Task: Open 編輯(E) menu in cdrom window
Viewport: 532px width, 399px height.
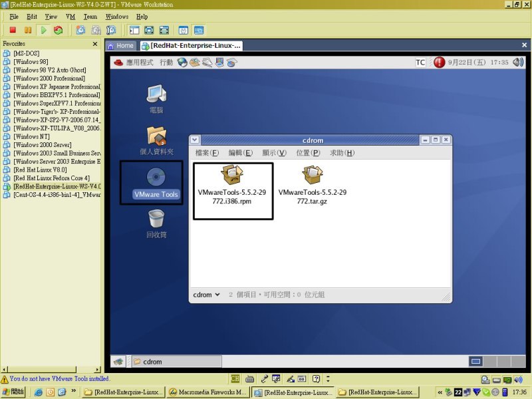Action: click(x=241, y=153)
